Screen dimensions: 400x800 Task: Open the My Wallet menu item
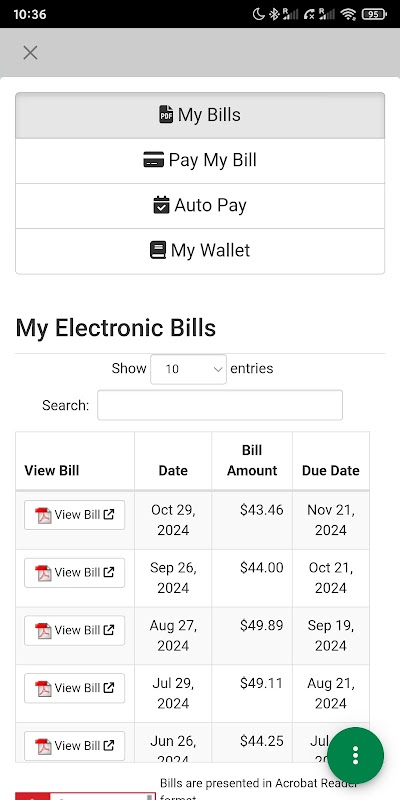(x=200, y=251)
